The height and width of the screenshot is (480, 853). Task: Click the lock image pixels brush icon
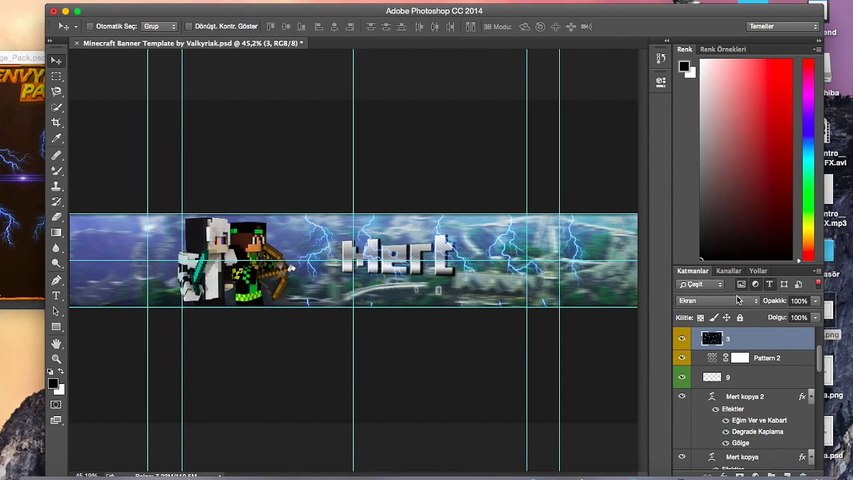[x=714, y=317]
